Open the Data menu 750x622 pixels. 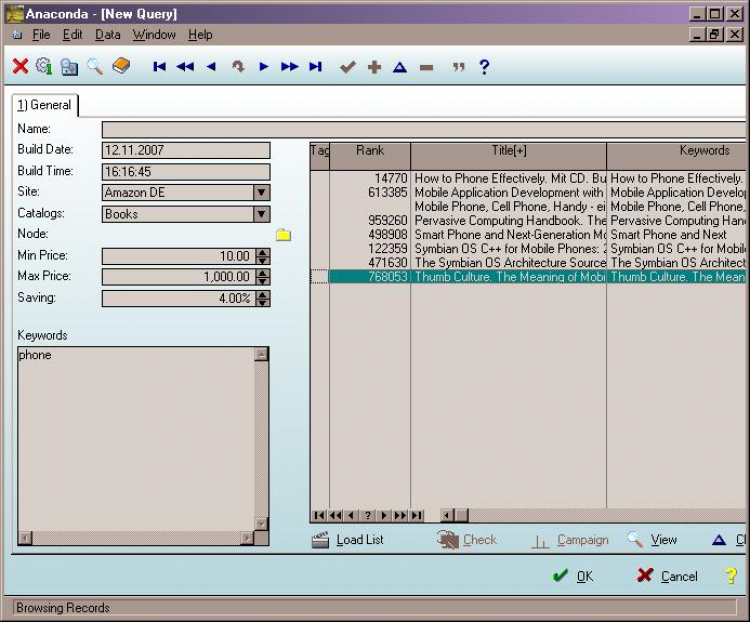click(x=108, y=35)
